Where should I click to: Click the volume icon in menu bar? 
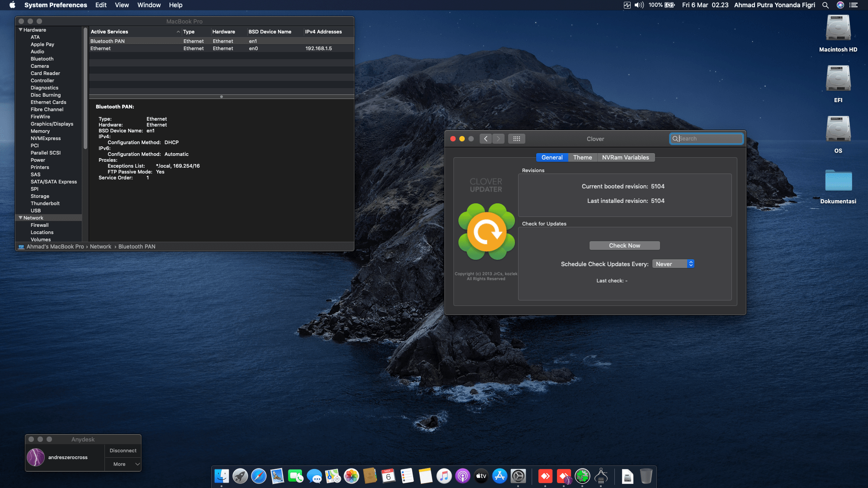click(x=639, y=5)
